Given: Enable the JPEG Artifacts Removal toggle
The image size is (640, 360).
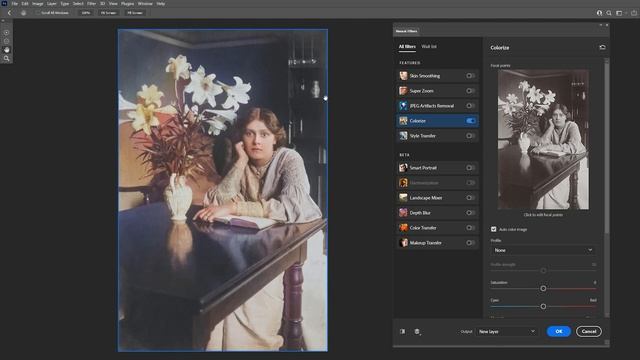Looking at the screenshot, I should [470, 106].
